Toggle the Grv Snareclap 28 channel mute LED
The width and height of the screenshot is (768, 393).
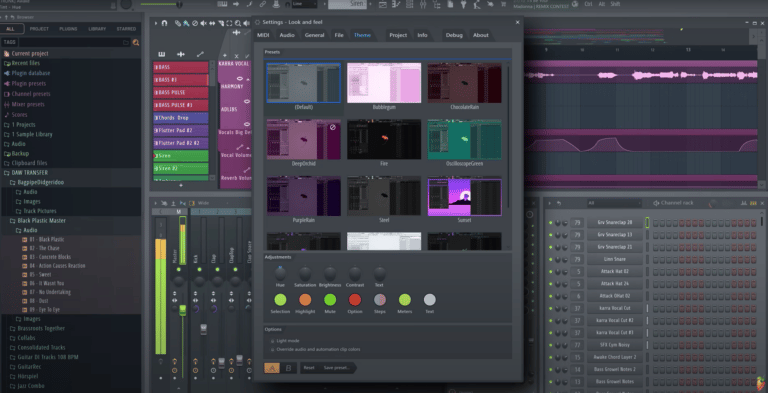(x=551, y=222)
